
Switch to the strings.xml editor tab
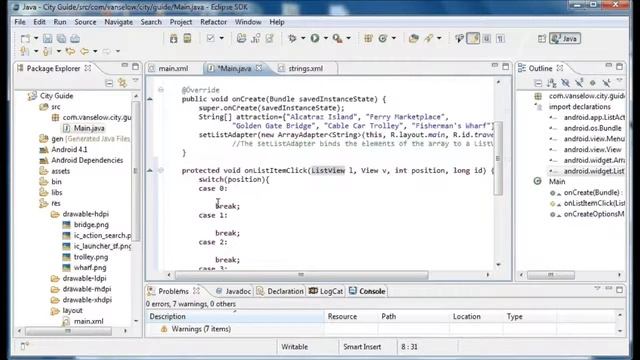[x=305, y=68]
